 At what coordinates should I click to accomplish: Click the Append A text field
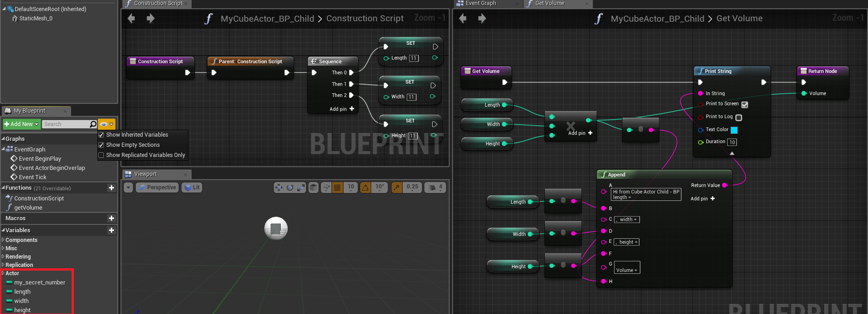[x=646, y=194]
